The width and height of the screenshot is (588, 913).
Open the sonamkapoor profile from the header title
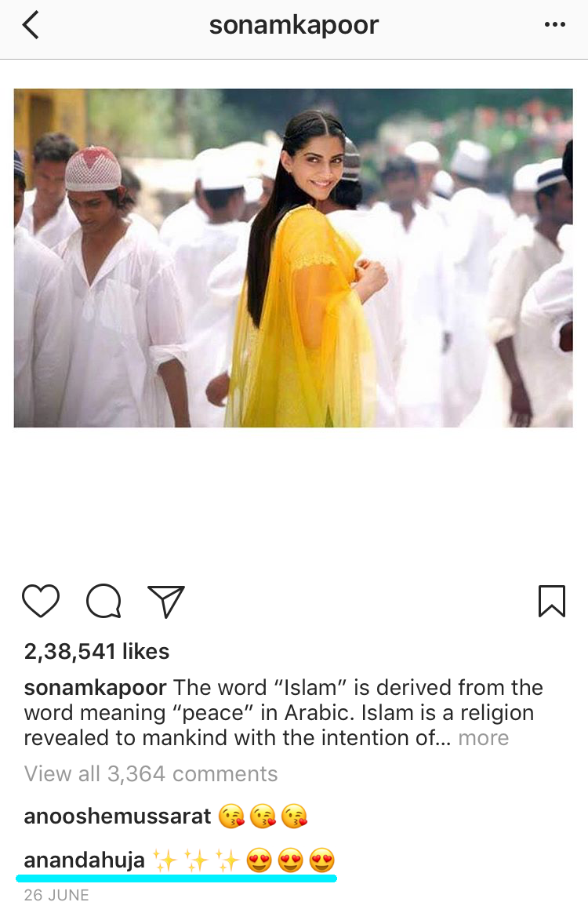pyautogui.click(x=294, y=25)
